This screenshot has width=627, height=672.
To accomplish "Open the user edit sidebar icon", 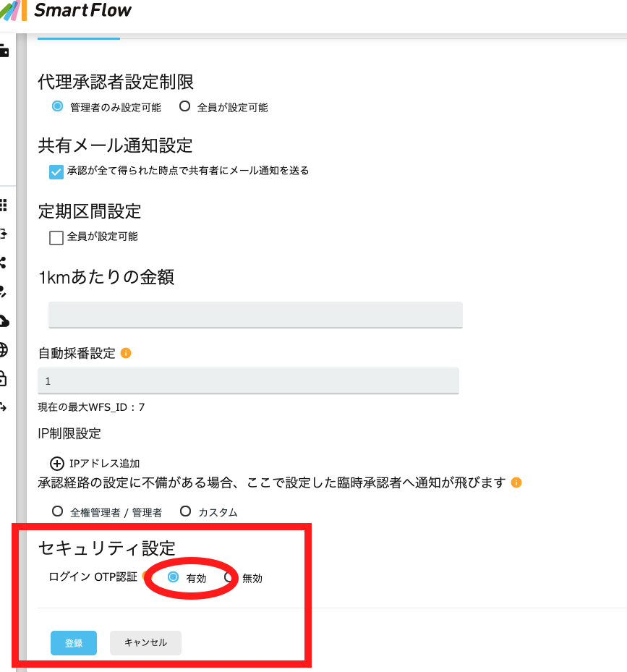I will point(3,292).
